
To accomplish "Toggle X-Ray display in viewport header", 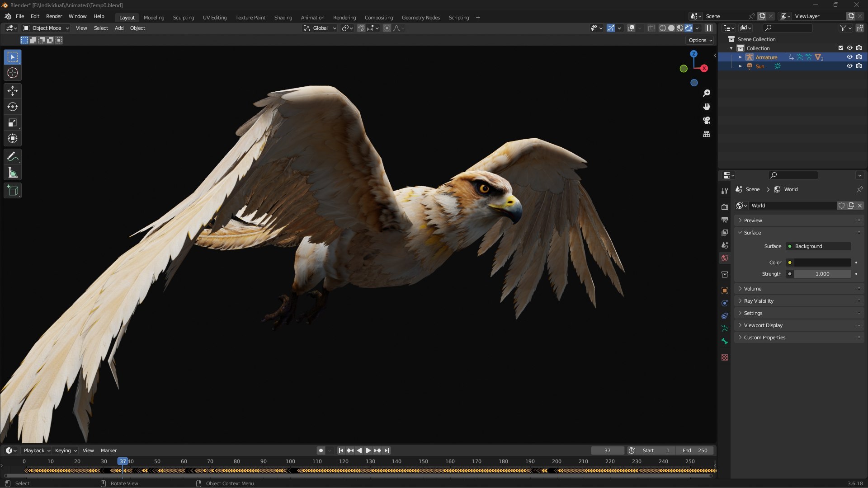I will coord(651,28).
